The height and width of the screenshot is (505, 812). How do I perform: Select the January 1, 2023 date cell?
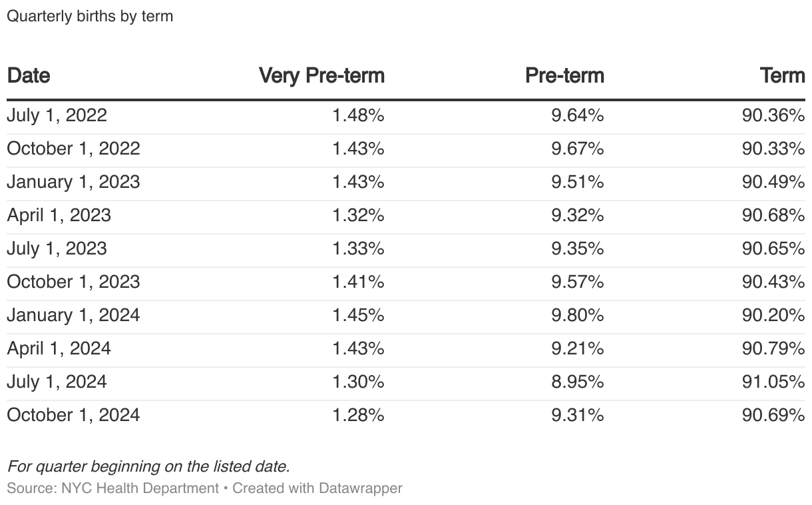pyautogui.click(x=73, y=182)
